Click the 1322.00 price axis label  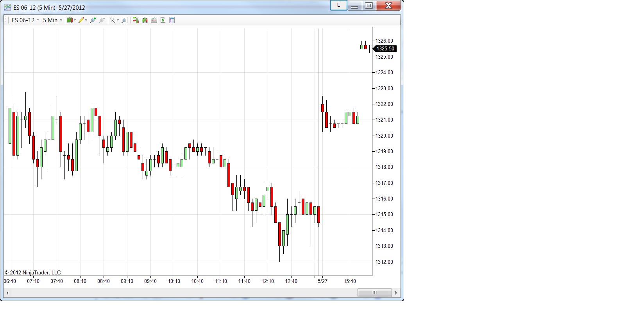click(384, 104)
